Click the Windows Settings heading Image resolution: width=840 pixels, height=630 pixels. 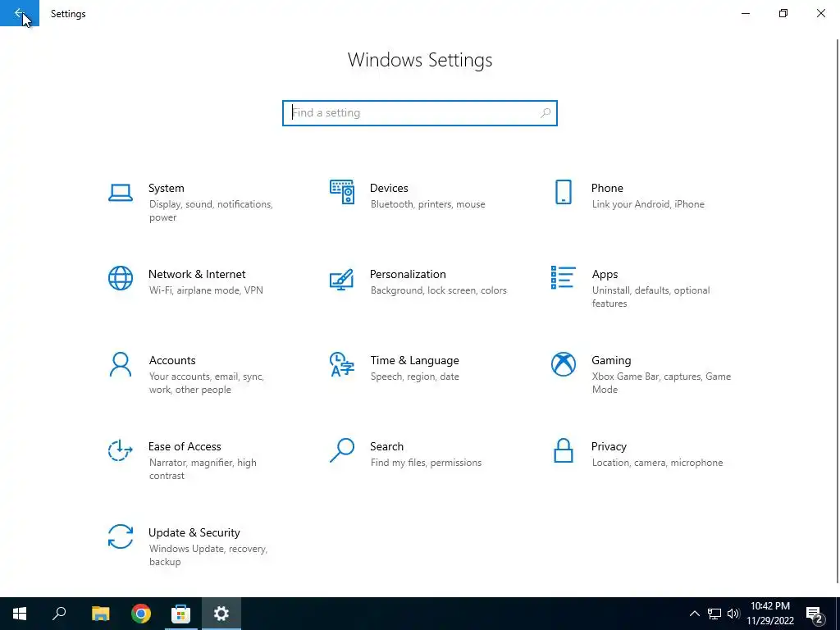(x=419, y=60)
